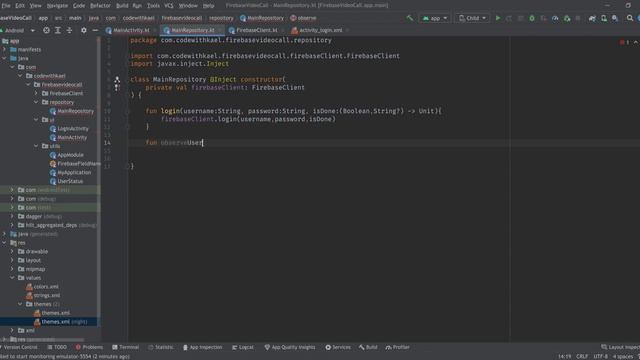The width and height of the screenshot is (640, 360).
Task: Click the MainRepository breadcrumb in the navigation bar
Action: point(262,18)
